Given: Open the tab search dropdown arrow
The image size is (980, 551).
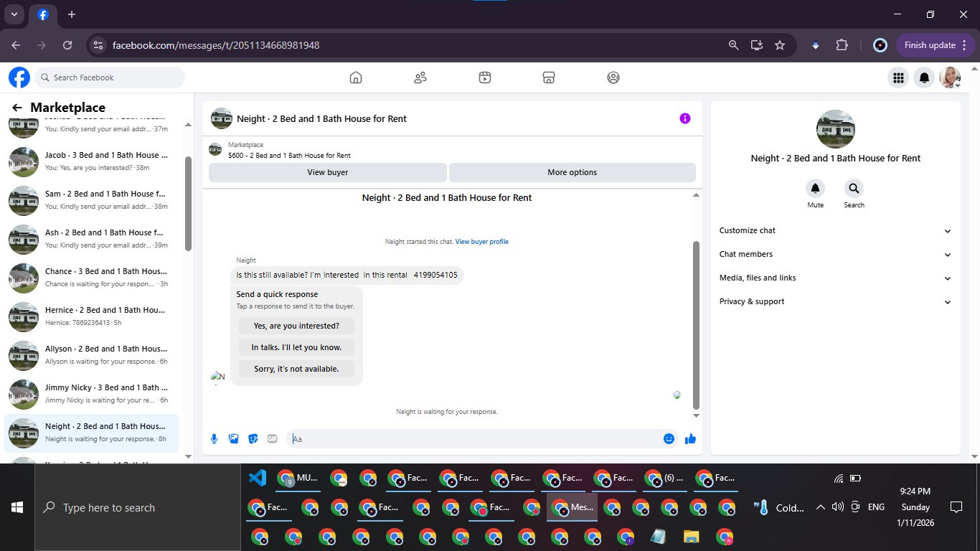Looking at the screenshot, I should pos(14,14).
